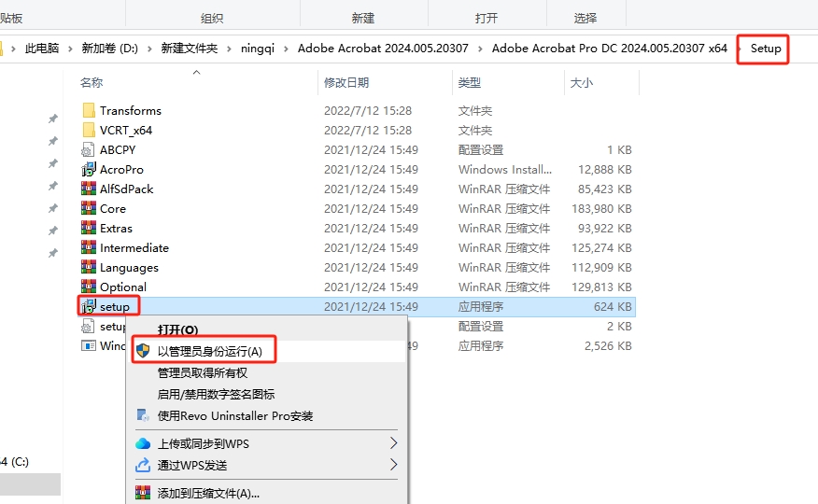Click the 183,980 KB size of Core
Screen dimensions: 818x504
(601, 208)
